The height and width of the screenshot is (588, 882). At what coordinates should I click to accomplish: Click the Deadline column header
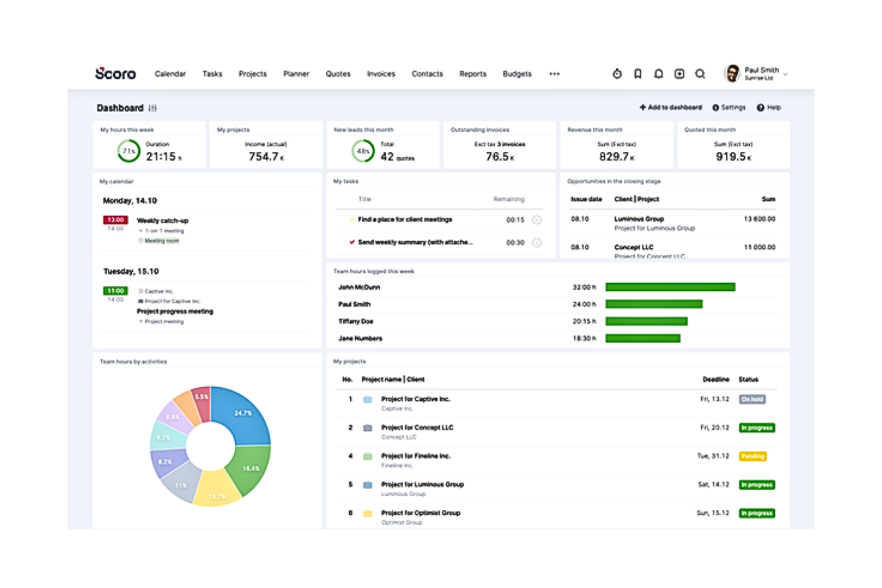pyautogui.click(x=716, y=379)
